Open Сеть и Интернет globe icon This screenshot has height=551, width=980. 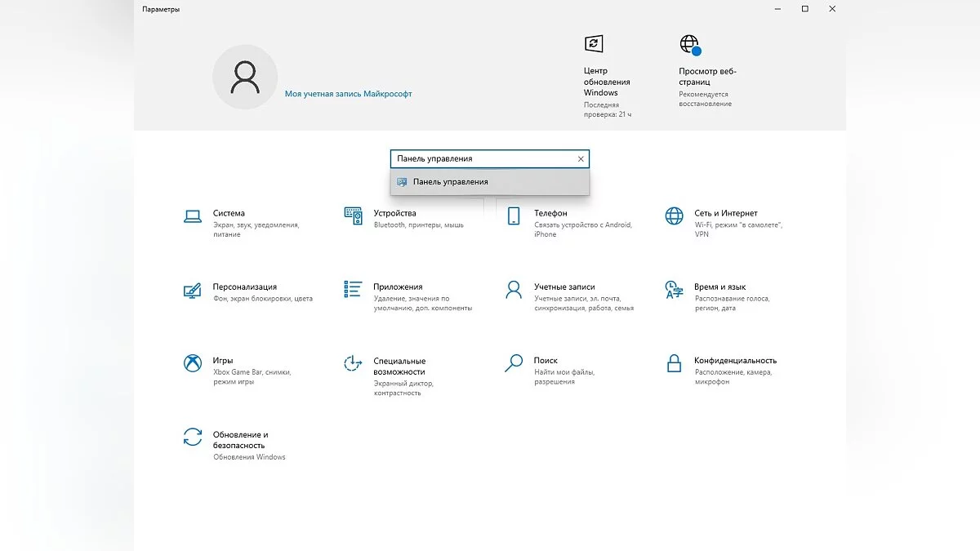click(x=674, y=216)
